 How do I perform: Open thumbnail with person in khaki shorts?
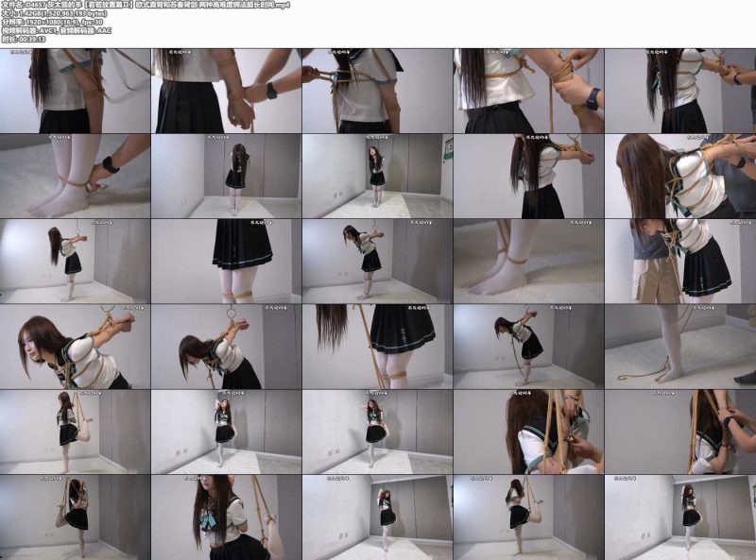680,262
